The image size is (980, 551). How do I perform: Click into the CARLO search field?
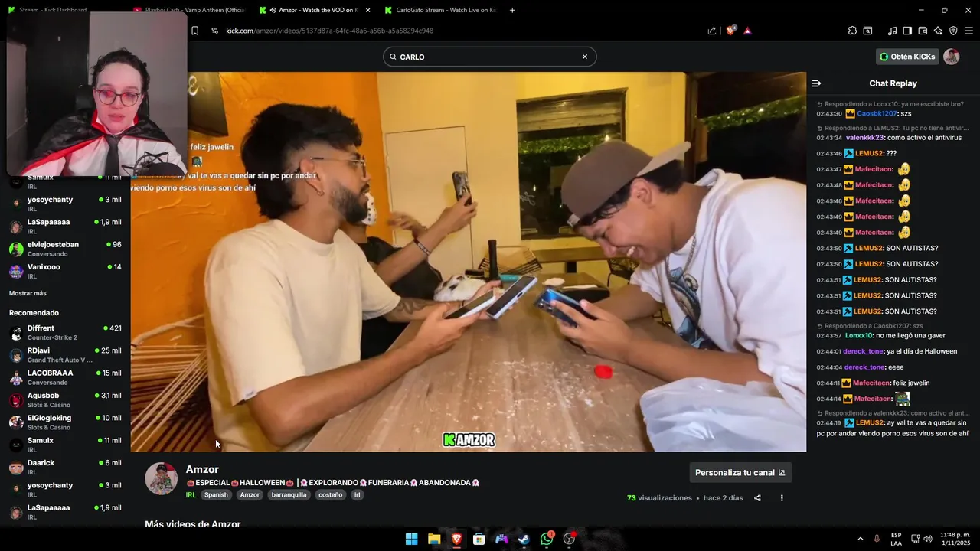(x=489, y=57)
